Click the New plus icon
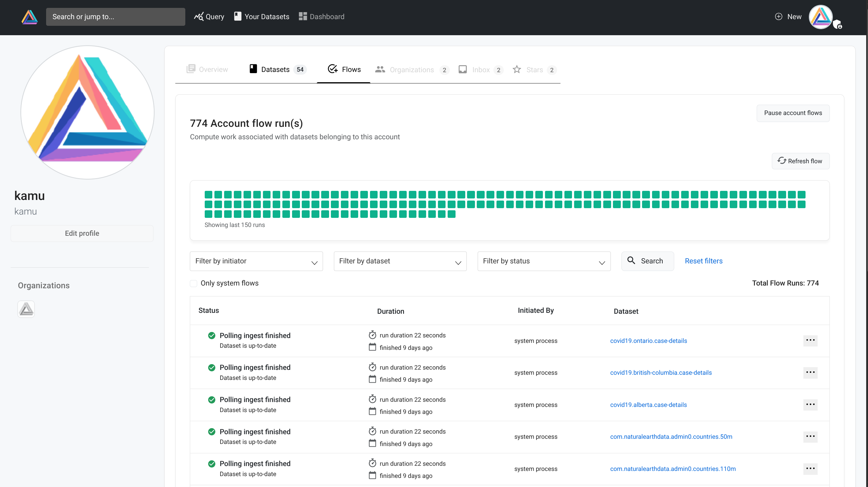 778,16
